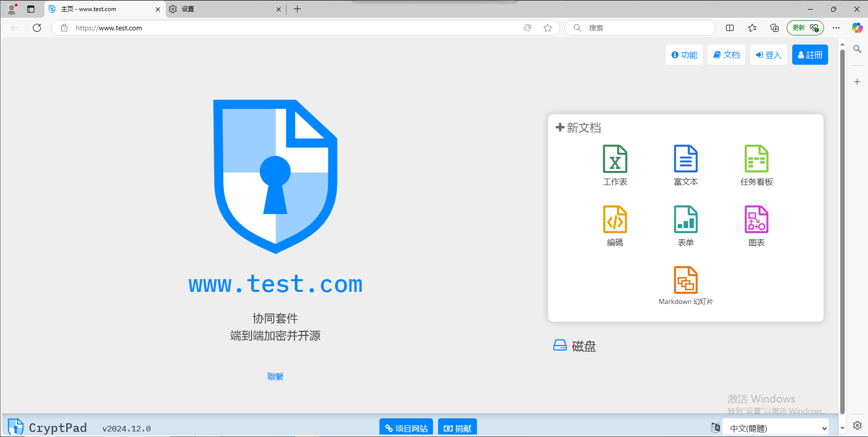Toggle split screen view
This screenshot has width=868, height=437.
coord(730,28)
